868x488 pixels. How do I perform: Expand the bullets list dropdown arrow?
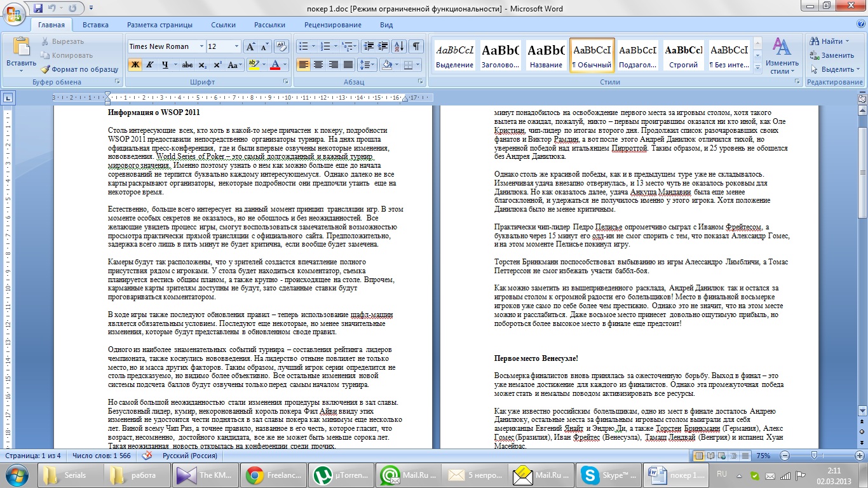click(313, 46)
